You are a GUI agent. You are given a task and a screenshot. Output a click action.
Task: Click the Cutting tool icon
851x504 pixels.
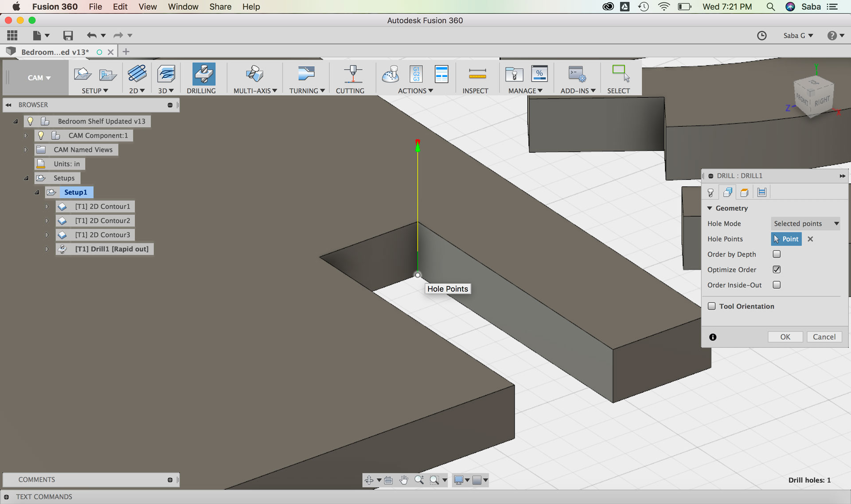[352, 74]
